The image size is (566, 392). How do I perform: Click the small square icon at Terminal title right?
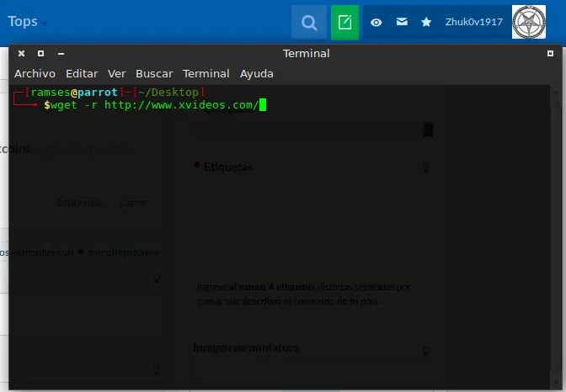pyautogui.click(x=550, y=53)
